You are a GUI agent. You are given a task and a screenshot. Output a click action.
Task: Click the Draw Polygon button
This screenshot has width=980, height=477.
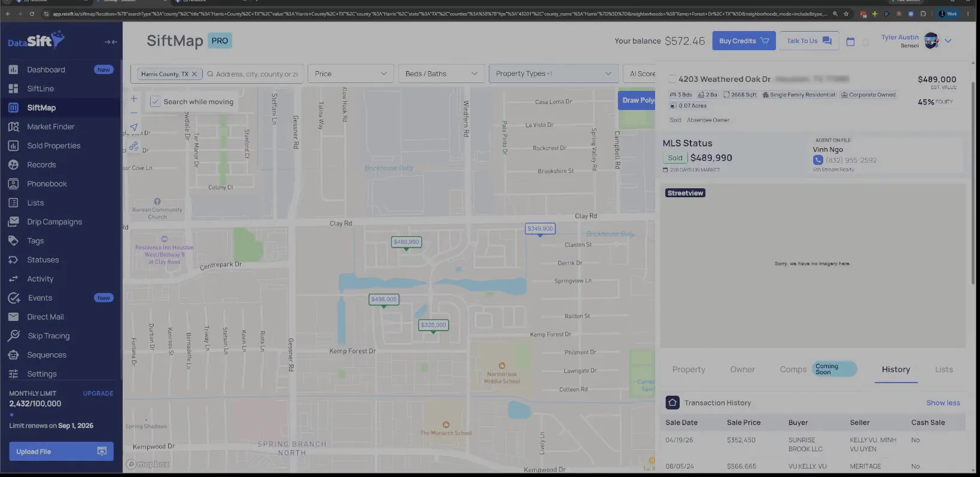[x=638, y=100]
